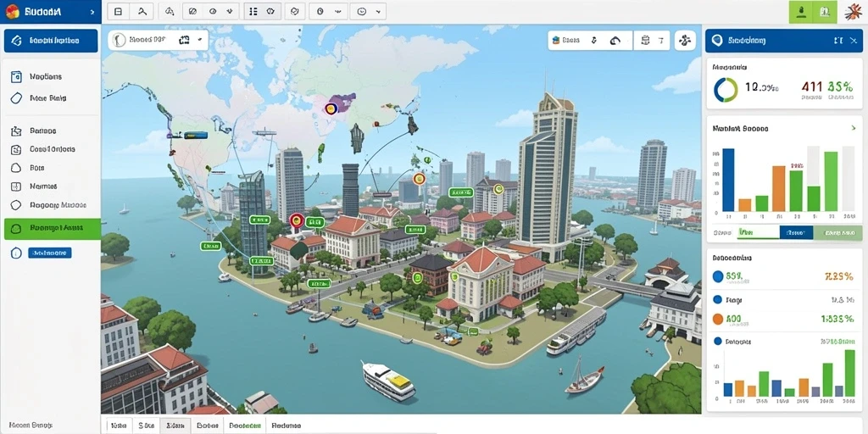Click the blue primary button atop the left sidebar
This screenshot has width=868, height=434.
51,41
